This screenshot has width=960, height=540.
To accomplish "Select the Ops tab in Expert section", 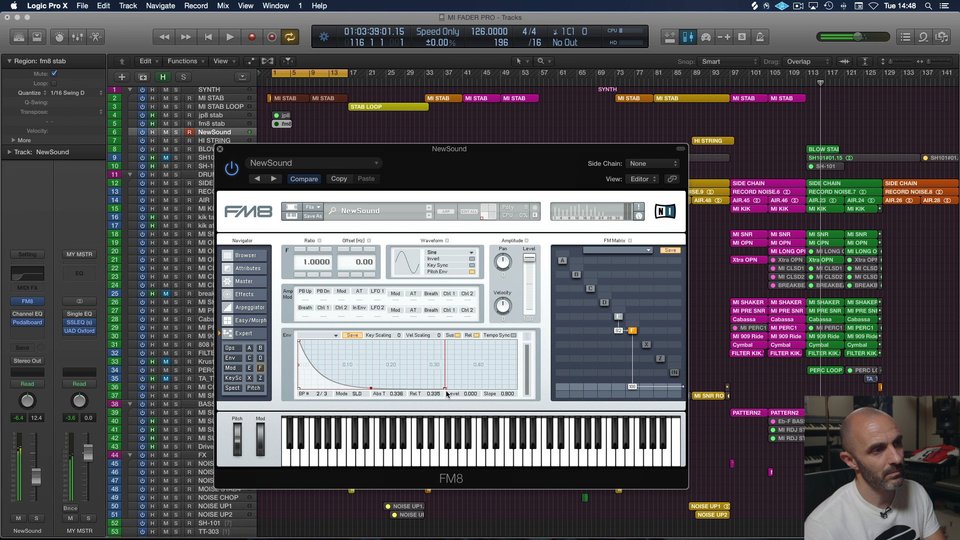I will coord(232,348).
